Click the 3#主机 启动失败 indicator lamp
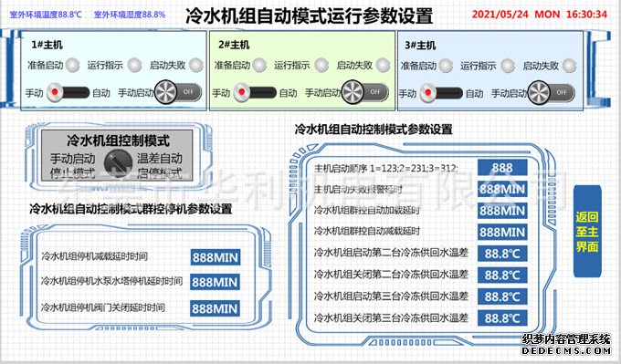The height and width of the screenshot is (364, 621). click(x=570, y=66)
